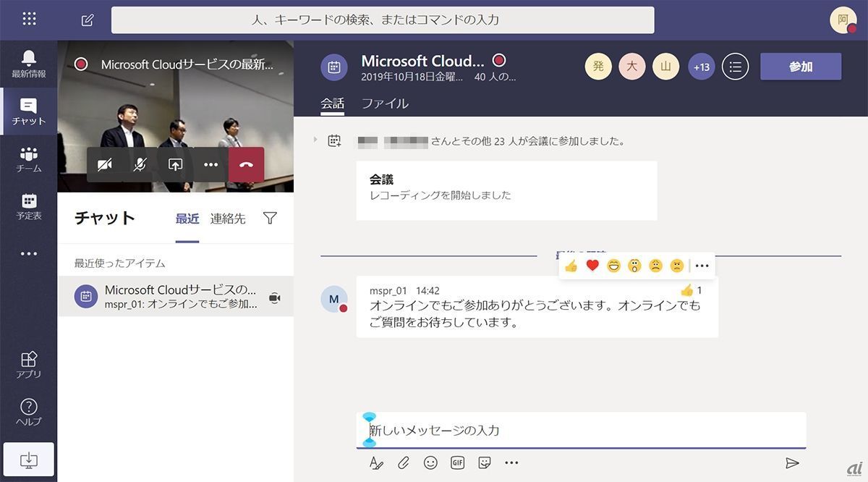Open the emoji picker in compose bar
The width and height of the screenshot is (868, 482).
pos(430,462)
